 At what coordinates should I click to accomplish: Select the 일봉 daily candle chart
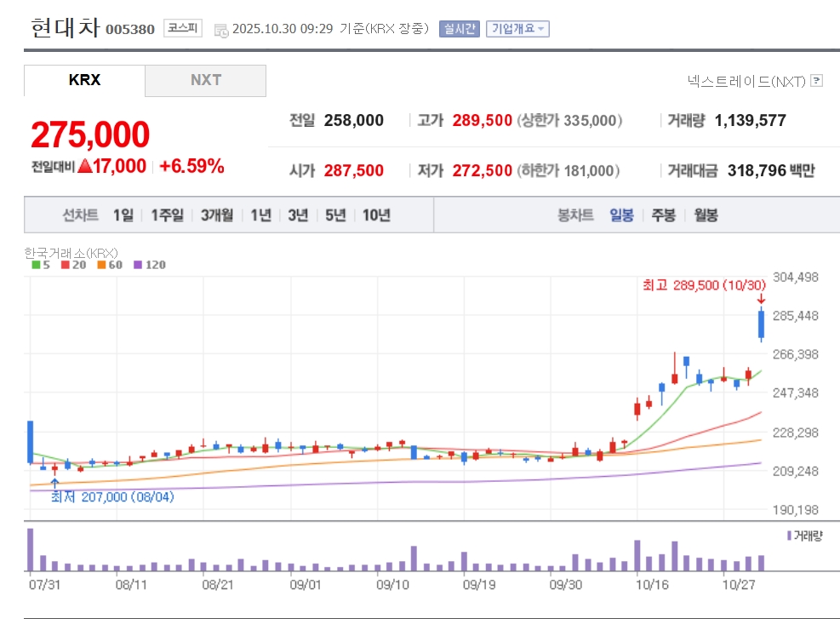click(621, 215)
